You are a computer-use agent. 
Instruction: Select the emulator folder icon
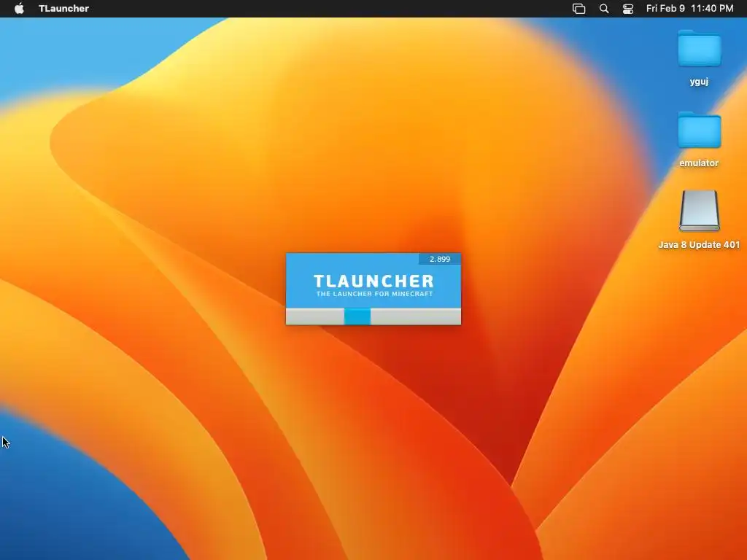pyautogui.click(x=700, y=130)
